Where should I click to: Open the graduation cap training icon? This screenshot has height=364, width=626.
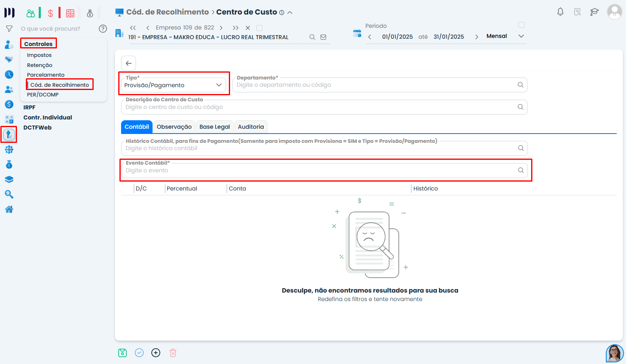[x=594, y=12]
